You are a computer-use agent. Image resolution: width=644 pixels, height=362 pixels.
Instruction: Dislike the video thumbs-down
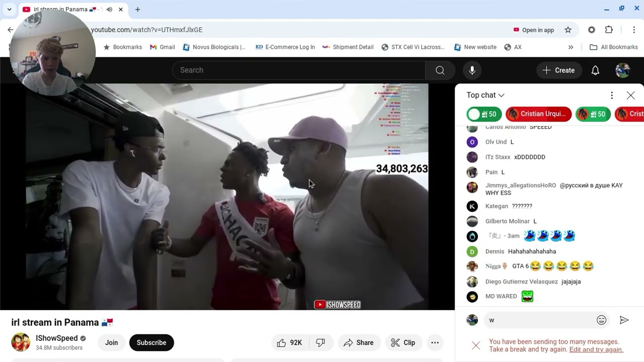[x=320, y=342]
